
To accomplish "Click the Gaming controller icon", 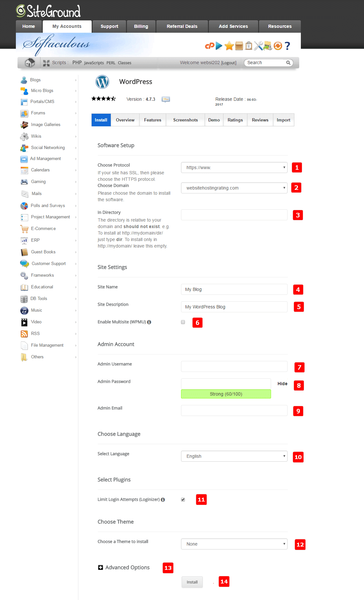I will pos(24,182).
